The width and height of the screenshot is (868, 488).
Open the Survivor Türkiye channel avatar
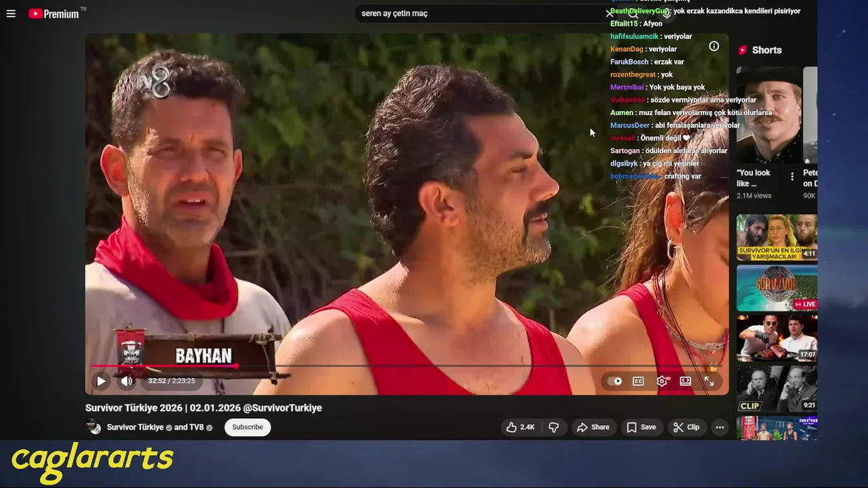tap(94, 427)
